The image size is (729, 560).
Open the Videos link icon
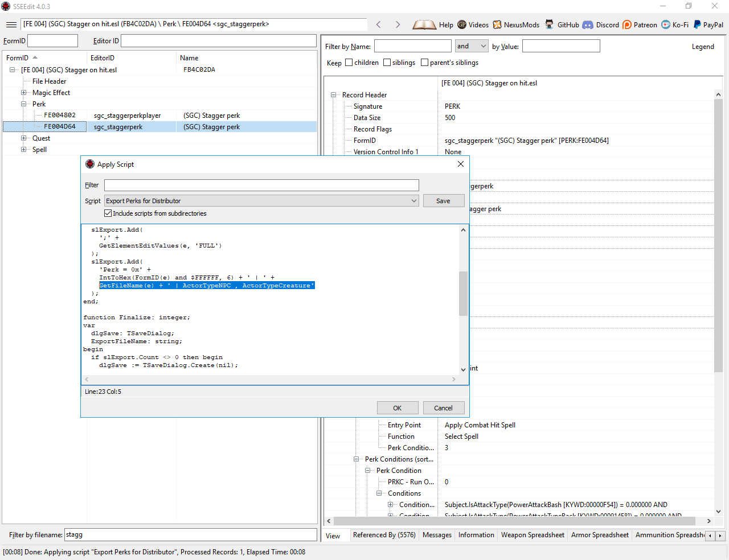462,24
